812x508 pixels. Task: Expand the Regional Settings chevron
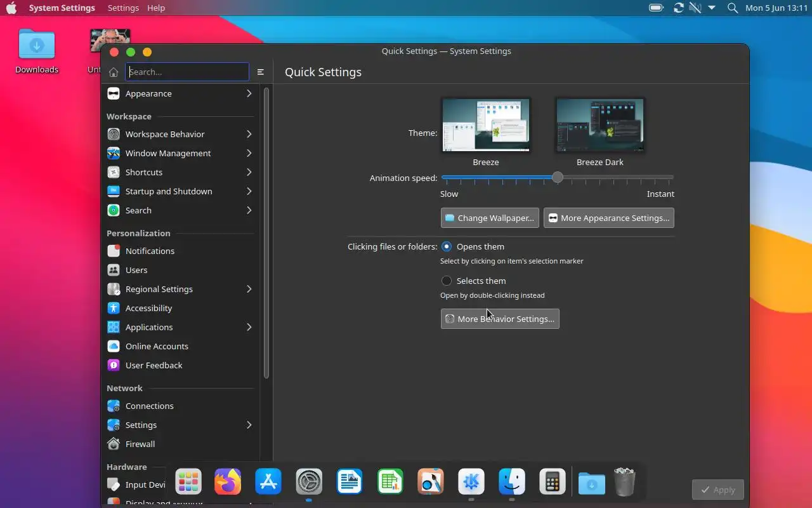pos(249,289)
